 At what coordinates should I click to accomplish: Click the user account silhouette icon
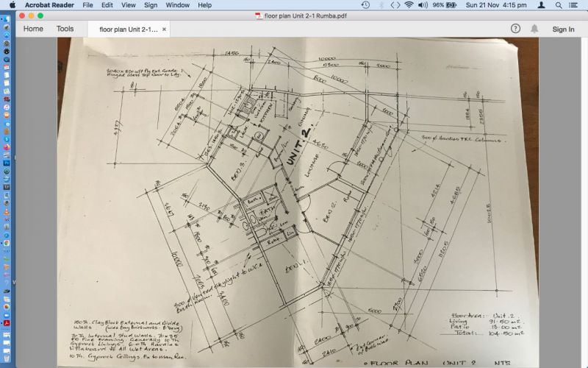(542, 5)
